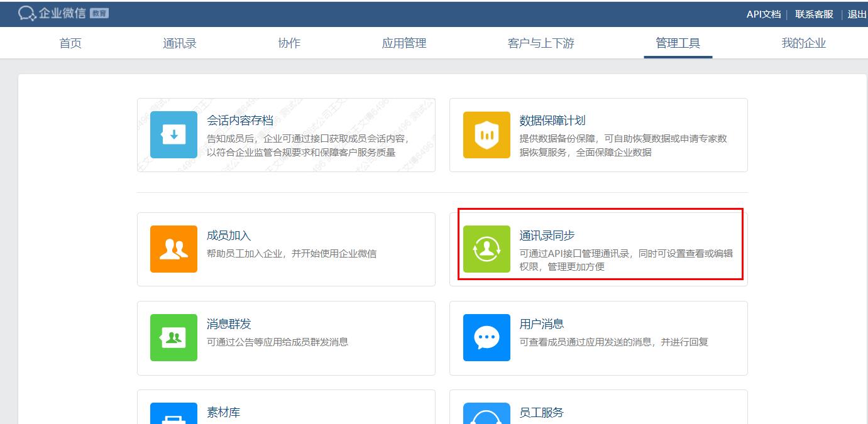Click description '可通过公告等应用给成员群发消息'

pos(277,342)
